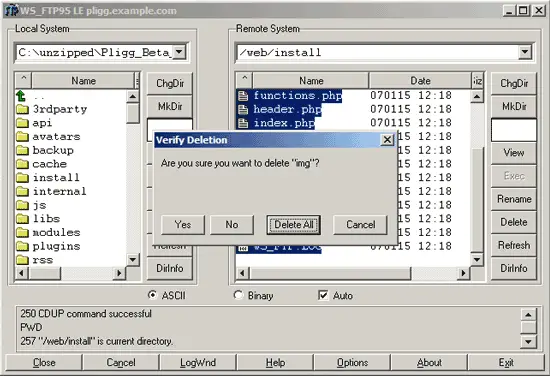
Task: Sort remote files by Date column
Action: pos(420,81)
